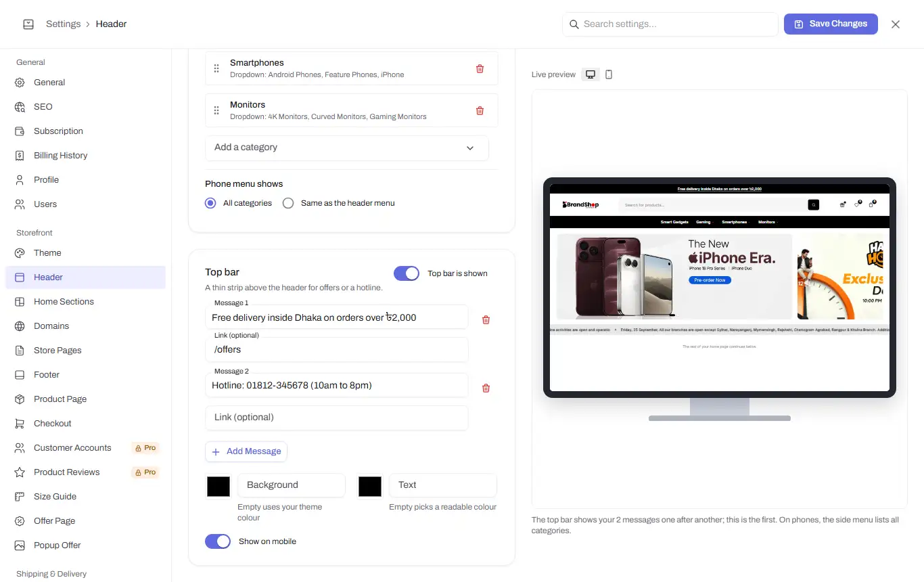Open the Text colour swatch

point(370,487)
